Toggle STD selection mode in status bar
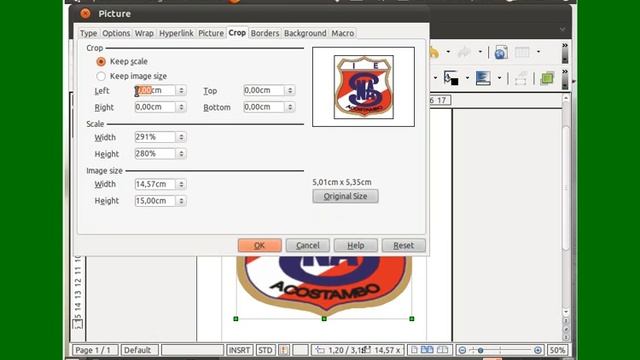640x360 pixels. tap(265, 350)
